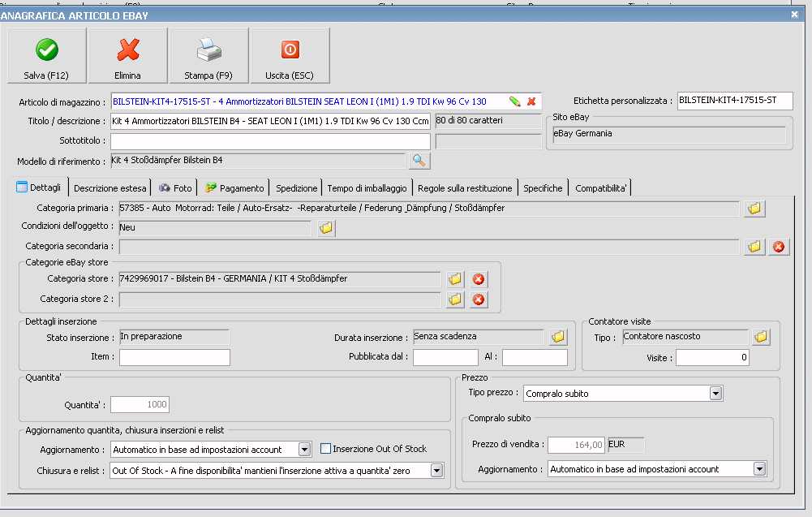Edit warehouse article with green pencil icon
812x517 pixels.
(x=514, y=101)
